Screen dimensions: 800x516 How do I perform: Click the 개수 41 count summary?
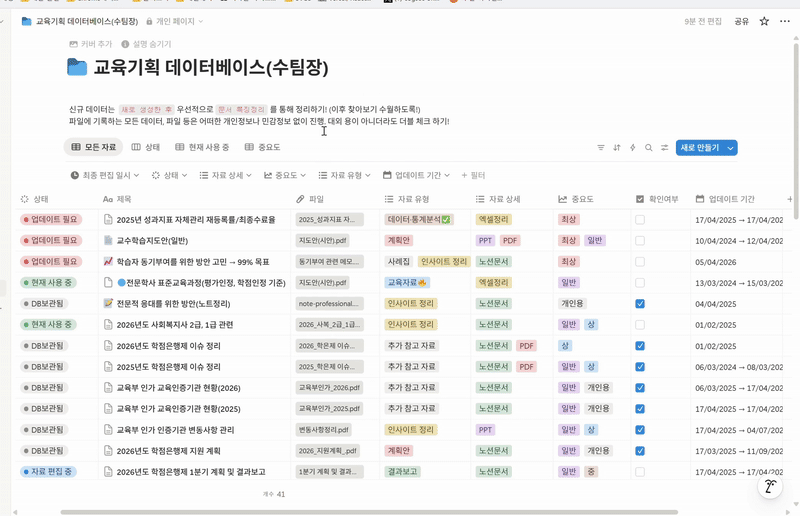point(274,494)
